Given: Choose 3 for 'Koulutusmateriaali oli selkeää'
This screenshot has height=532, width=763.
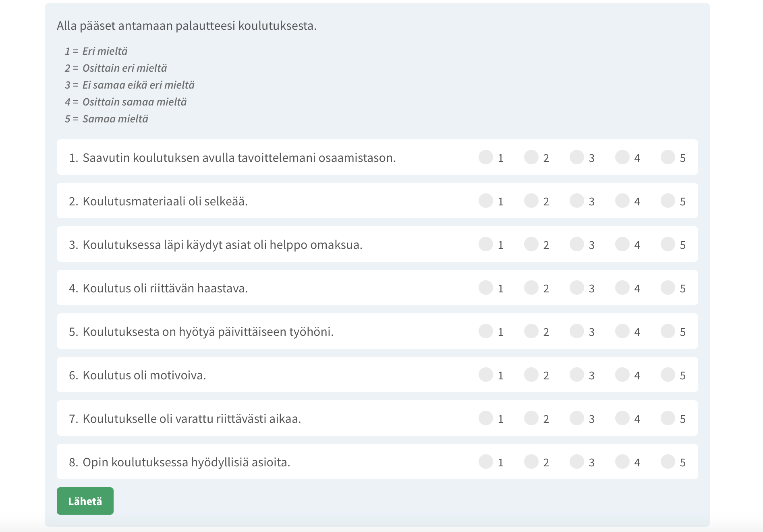Looking at the screenshot, I should [577, 201].
